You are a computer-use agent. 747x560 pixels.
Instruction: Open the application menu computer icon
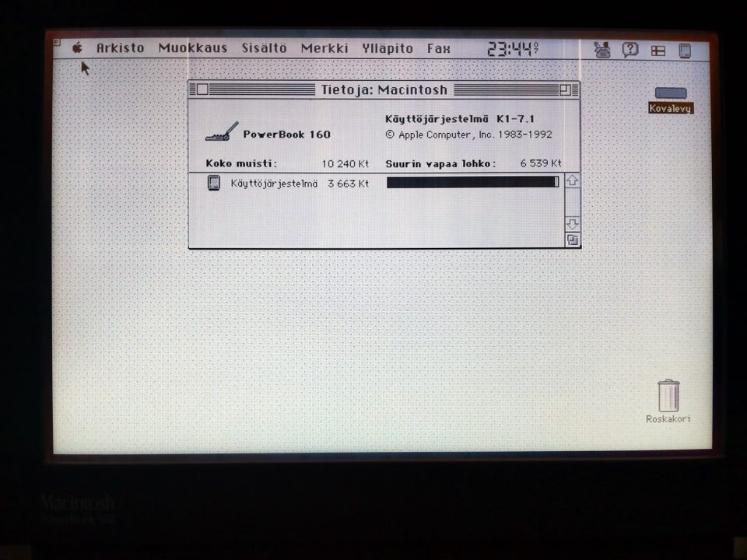point(685,51)
